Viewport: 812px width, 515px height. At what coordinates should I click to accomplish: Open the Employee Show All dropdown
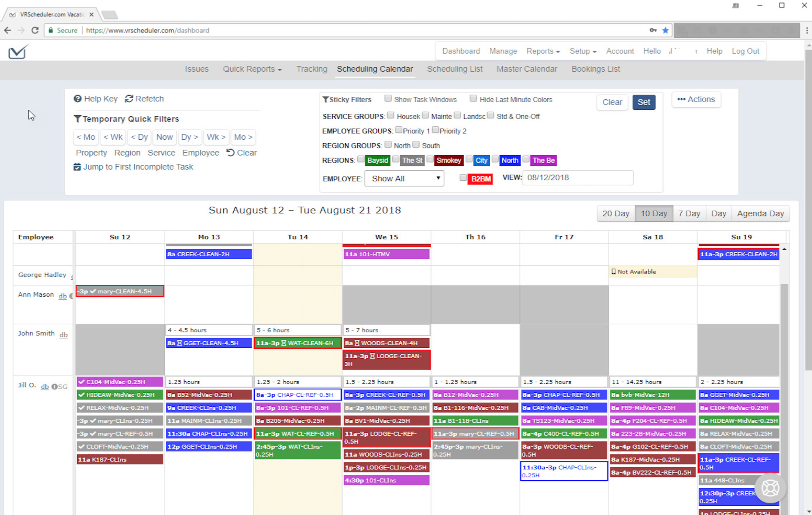404,178
